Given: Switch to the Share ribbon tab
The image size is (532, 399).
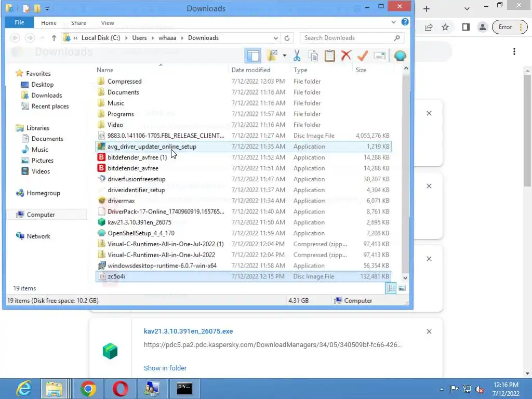Looking at the screenshot, I should tap(78, 23).
